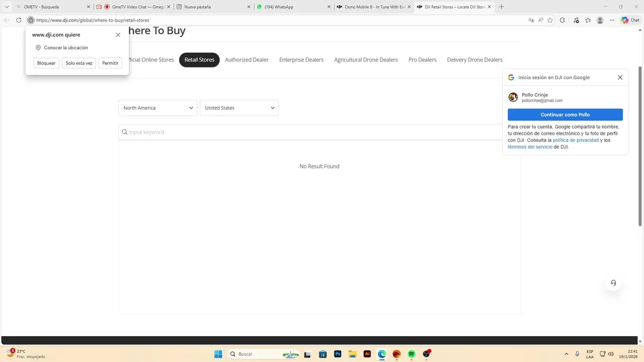Open Microsoft Store from taskbar
The height and width of the screenshot is (362, 644).
pyautogui.click(x=323, y=354)
